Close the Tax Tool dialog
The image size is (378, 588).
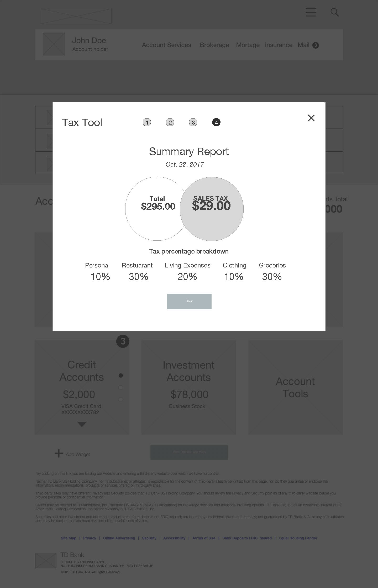pos(311,118)
